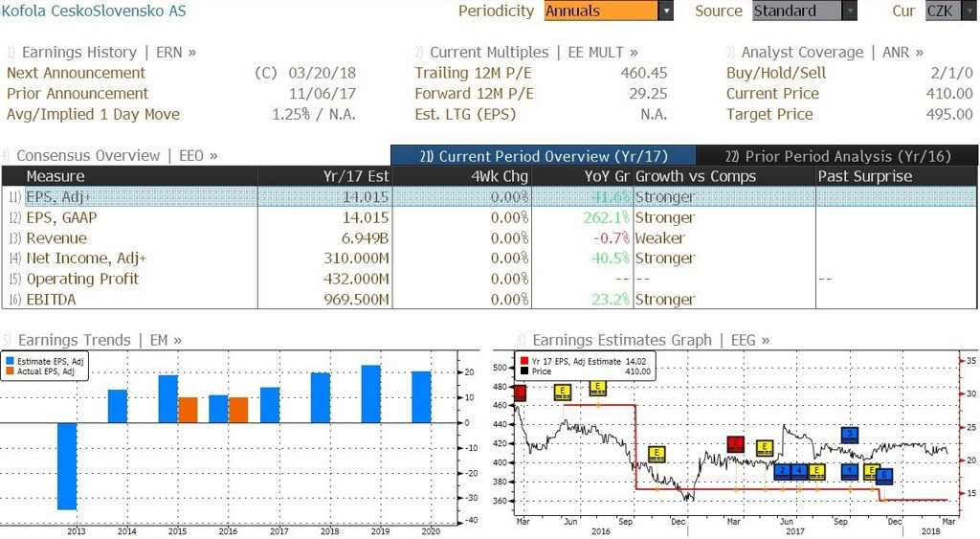Click Avg/Implied 1 Day Move value
This screenshot has height=539, width=980.
pos(314,115)
